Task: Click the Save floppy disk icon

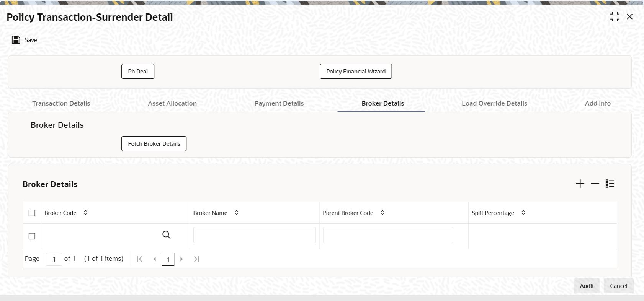Action: [x=16, y=40]
